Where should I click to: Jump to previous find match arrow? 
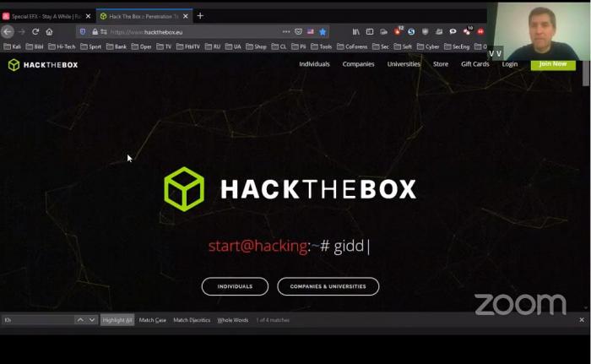point(80,320)
